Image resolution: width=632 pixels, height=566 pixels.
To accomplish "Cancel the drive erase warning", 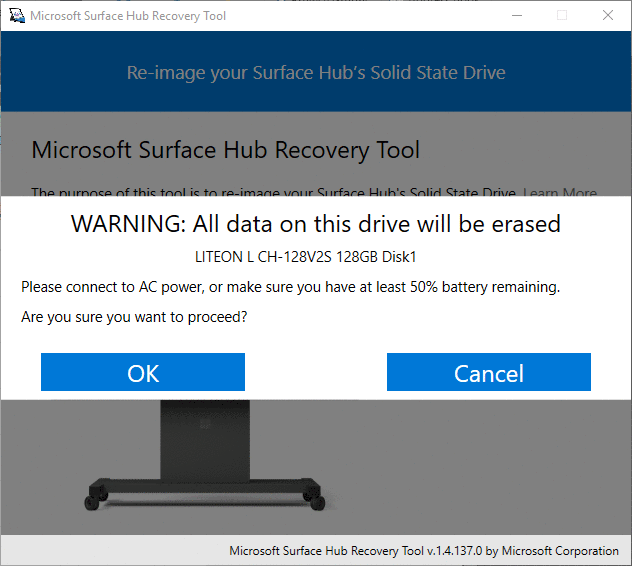I will 489,372.
